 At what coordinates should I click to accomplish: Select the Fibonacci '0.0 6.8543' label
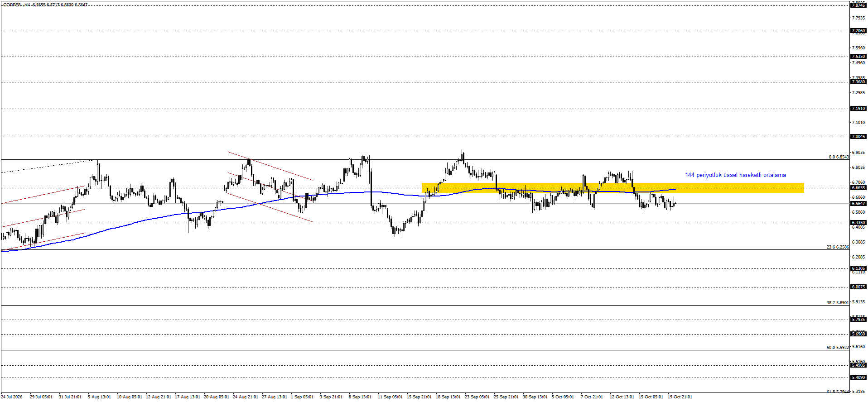[839, 157]
